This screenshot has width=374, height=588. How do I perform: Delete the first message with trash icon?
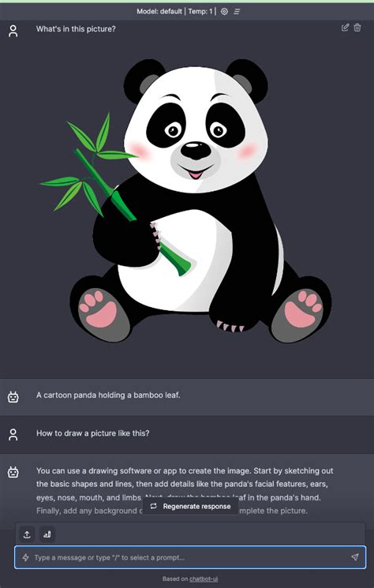[357, 28]
